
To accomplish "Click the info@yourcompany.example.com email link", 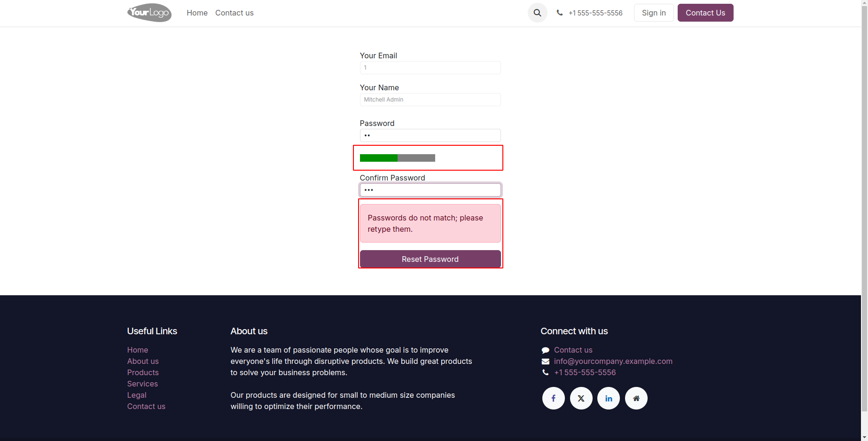I will 613,361.
